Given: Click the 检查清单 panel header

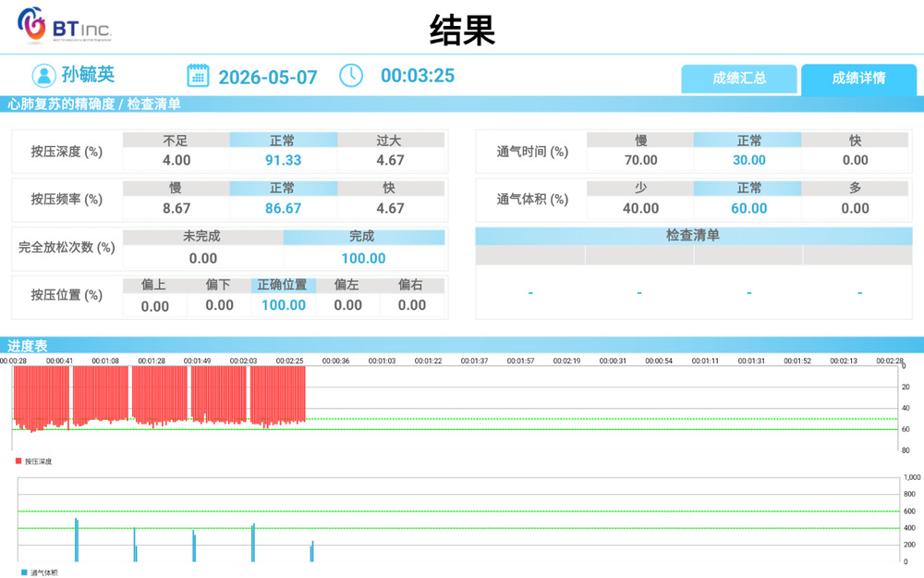Looking at the screenshot, I should [694, 236].
